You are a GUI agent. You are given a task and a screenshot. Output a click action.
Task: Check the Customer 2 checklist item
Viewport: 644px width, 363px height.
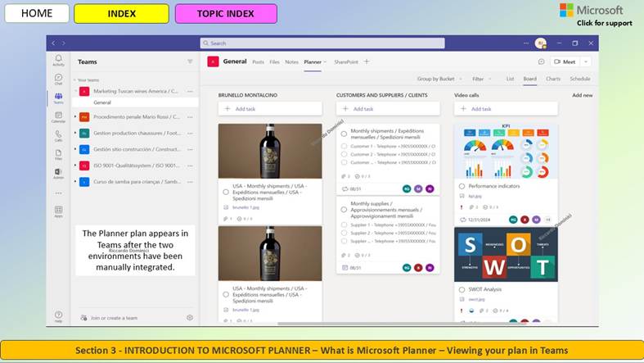[x=345, y=154]
